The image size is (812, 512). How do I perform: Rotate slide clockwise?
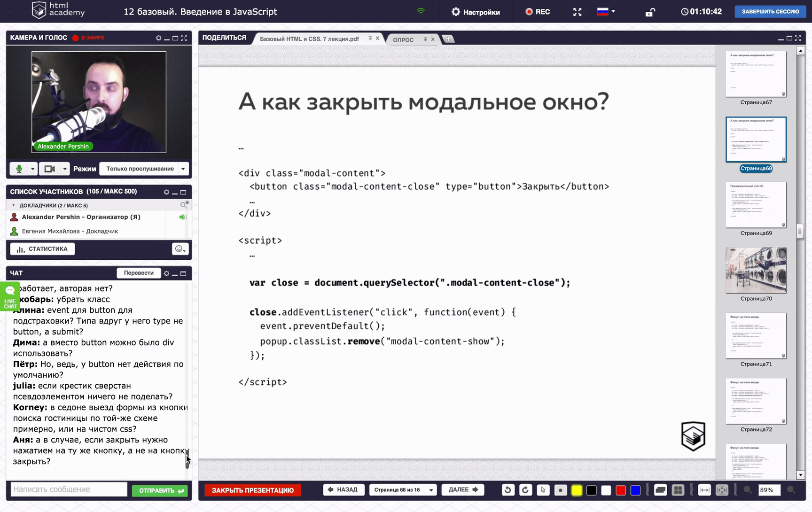point(525,490)
